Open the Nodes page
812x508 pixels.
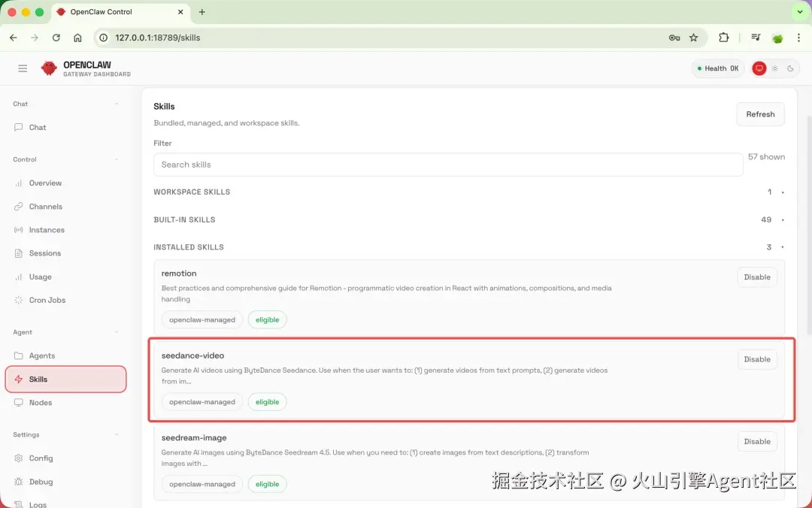click(x=65, y=403)
